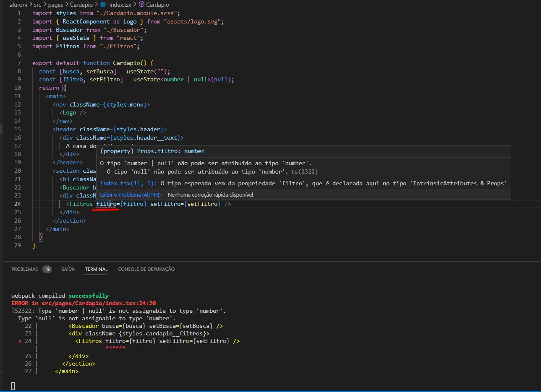Open the src breadcrumb segment
The width and height of the screenshot is (541, 392).
tap(37, 5)
